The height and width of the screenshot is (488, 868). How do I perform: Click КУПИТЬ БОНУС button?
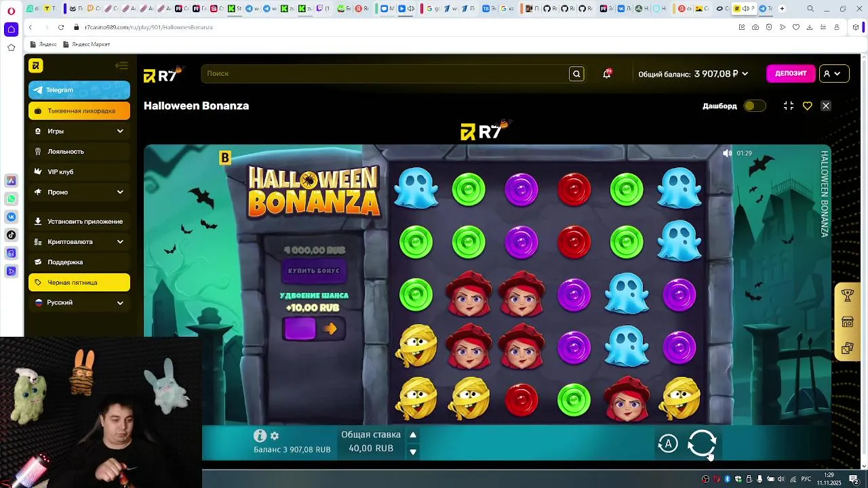[314, 271]
